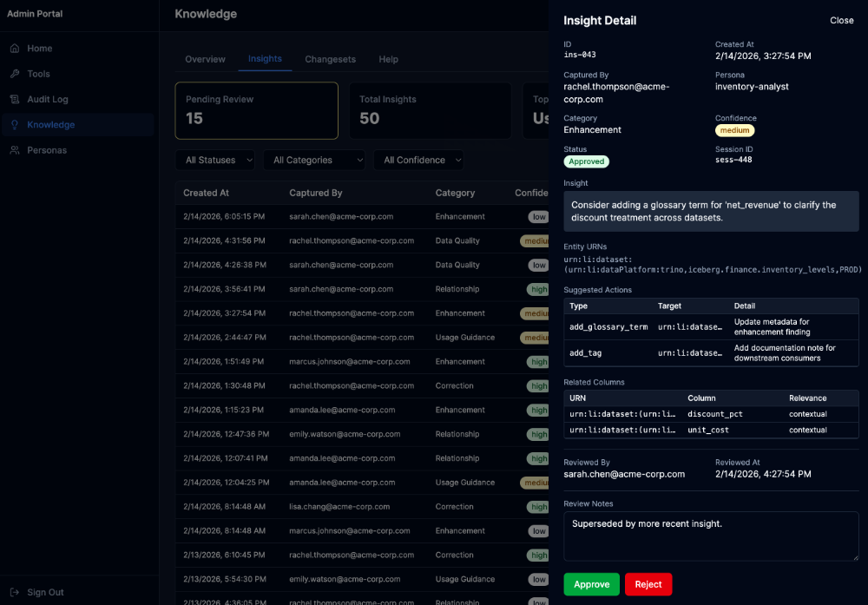Close the Insight Detail panel
868x605 pixels.
click(841, 20)
